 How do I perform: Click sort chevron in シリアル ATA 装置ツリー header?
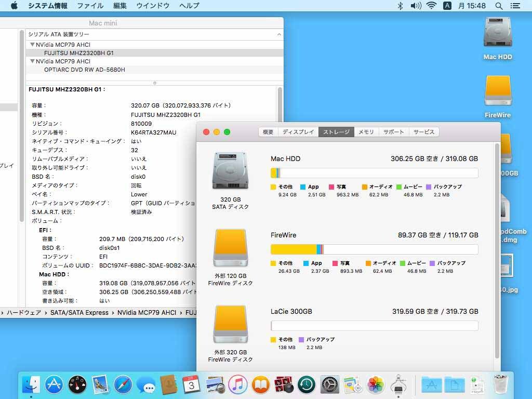(279, 34)
